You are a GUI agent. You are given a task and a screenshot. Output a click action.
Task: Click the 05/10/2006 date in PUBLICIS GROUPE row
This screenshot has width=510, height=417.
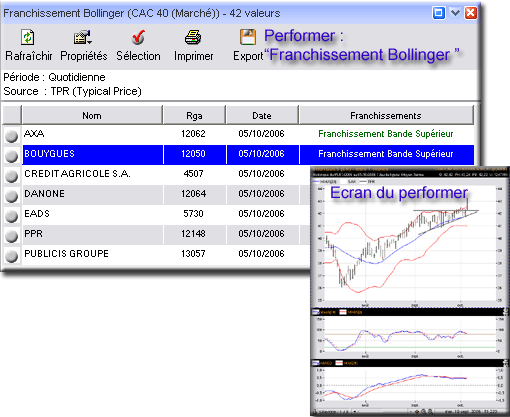[x=261, y=254]
